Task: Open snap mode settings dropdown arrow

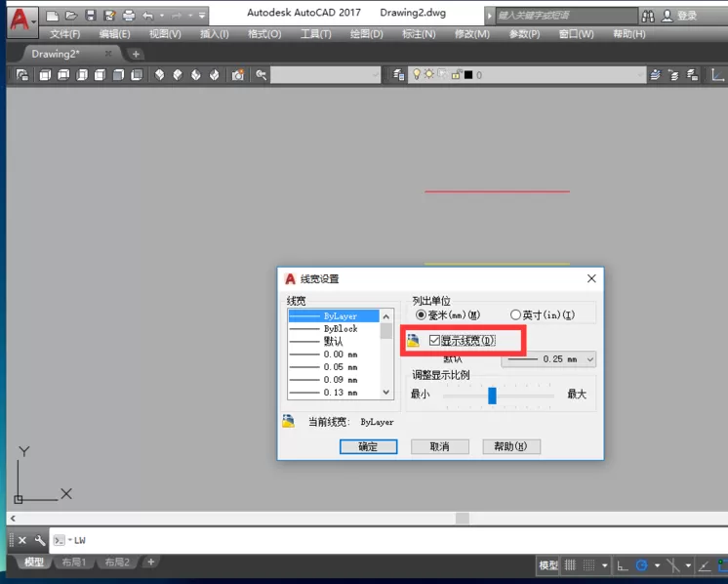Action: (604, 565)
